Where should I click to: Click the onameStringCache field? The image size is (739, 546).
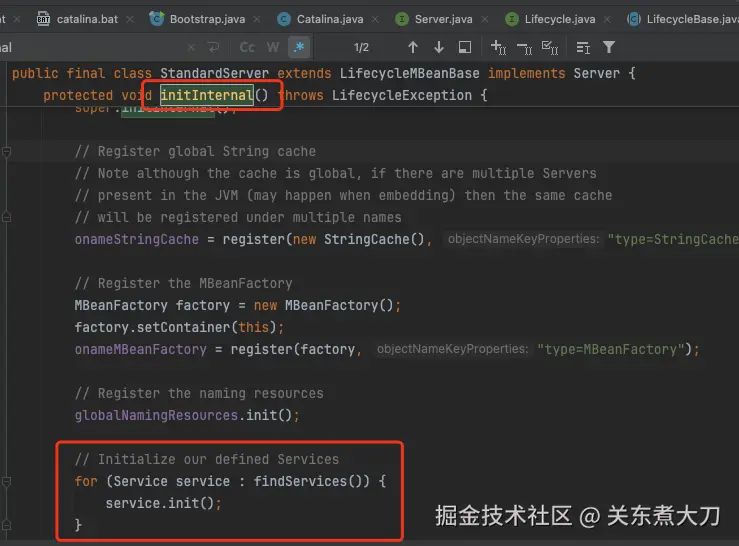click(137, 240)
